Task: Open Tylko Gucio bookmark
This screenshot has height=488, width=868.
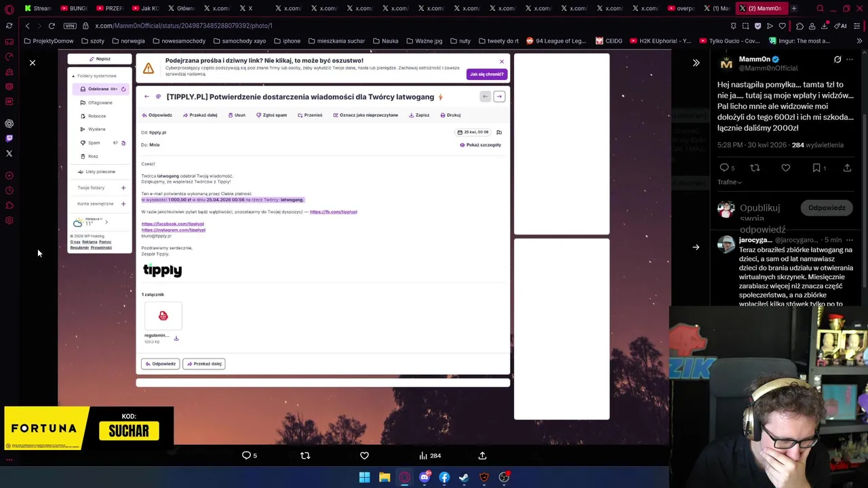Action: click(729, 41)
